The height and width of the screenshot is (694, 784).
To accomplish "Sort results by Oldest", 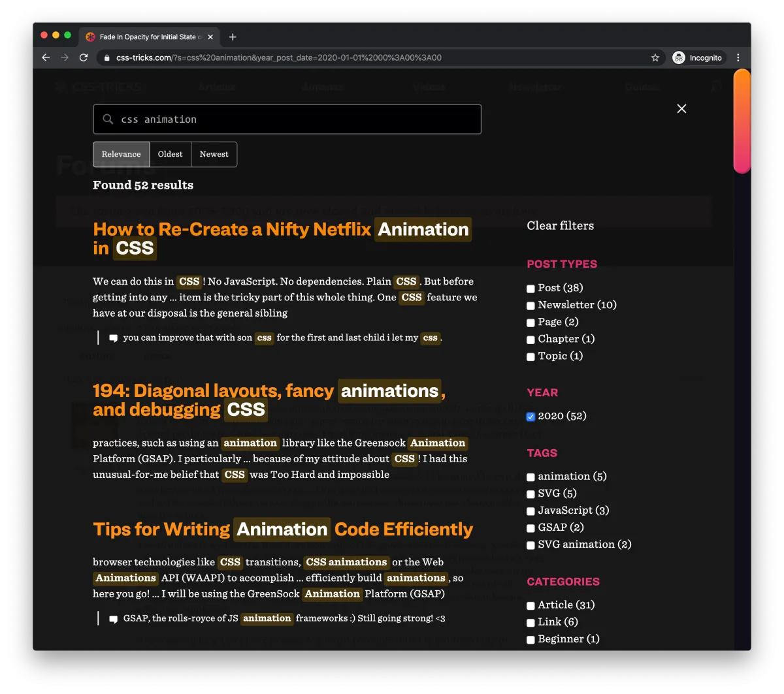I will click(x=171, y=154).
